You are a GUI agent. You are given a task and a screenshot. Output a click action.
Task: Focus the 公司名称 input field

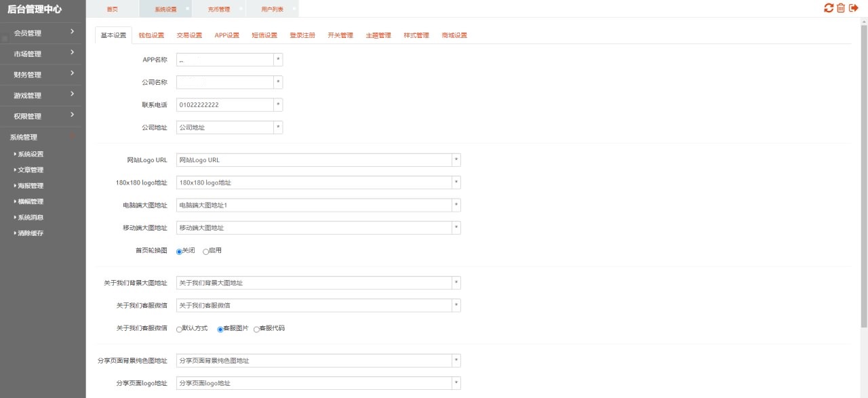224,82
